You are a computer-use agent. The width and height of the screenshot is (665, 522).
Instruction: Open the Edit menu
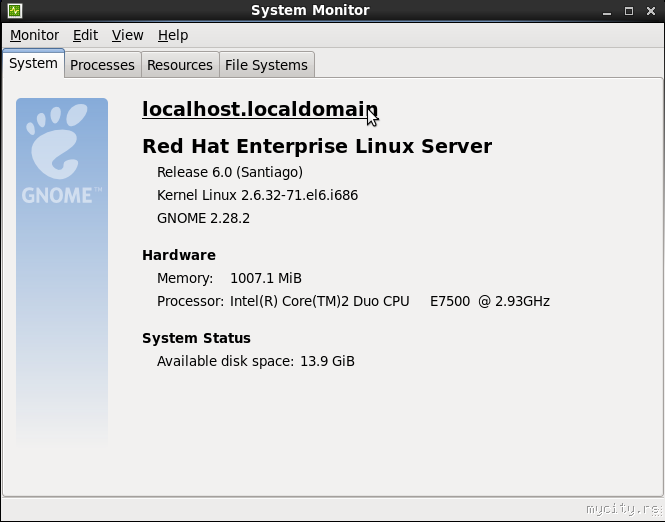point(85,35)
